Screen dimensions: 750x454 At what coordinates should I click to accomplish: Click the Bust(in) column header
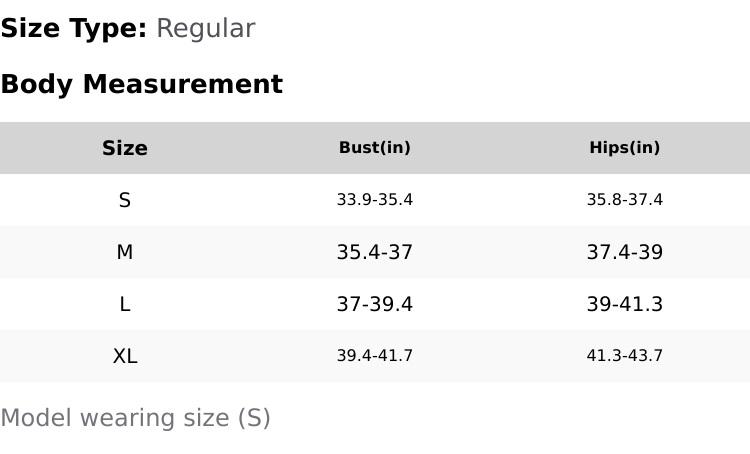coord(375,148)
